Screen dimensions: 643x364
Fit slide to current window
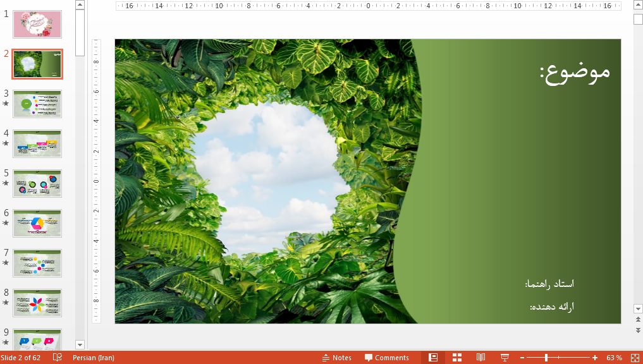coord(635,358)
